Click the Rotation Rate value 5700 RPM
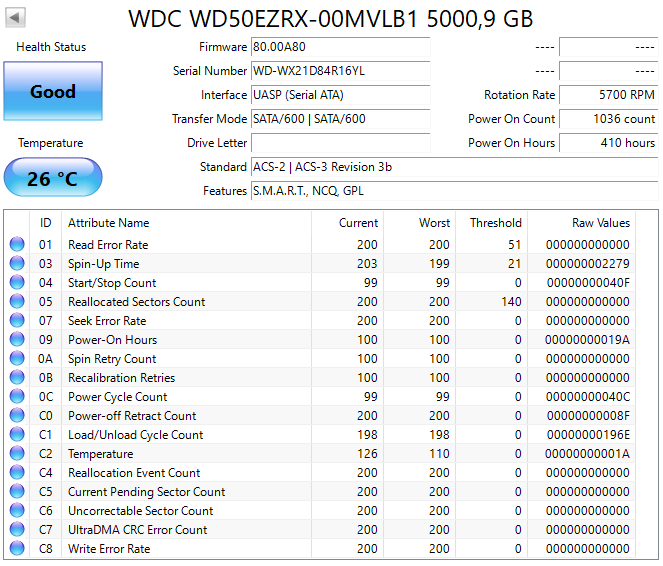 (608, 95)
